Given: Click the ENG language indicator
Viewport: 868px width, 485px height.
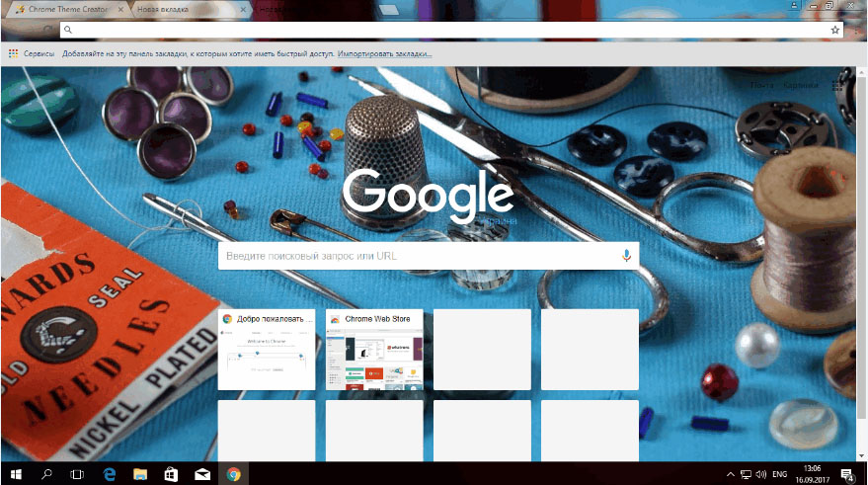Looking at the screenshot, I should click(x=779, y=474).
